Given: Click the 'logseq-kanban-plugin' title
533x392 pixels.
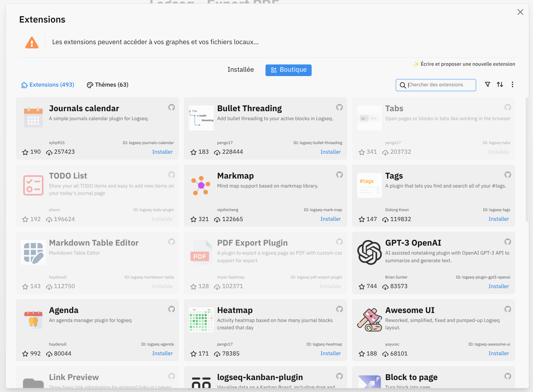Looking at the screenshot, I should (x=260, y=377).
